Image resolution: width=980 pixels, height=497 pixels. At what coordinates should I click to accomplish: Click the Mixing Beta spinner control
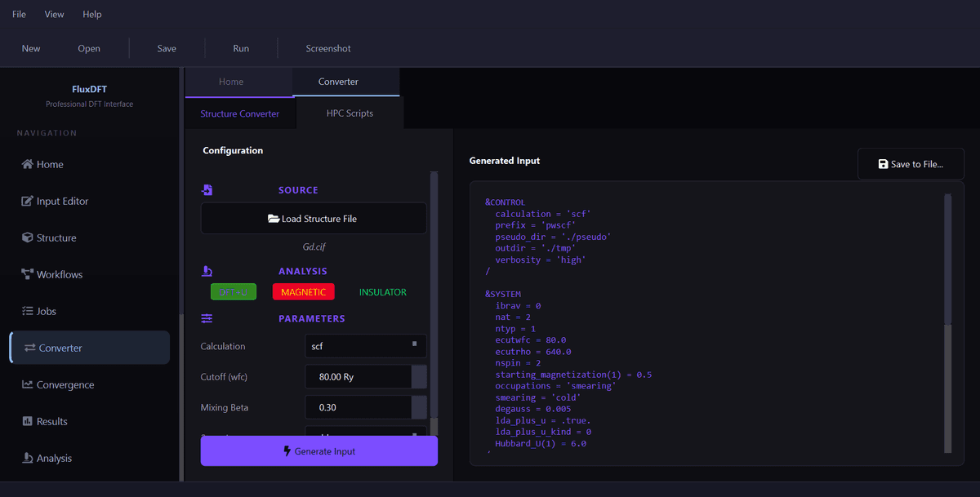[418, 407]
